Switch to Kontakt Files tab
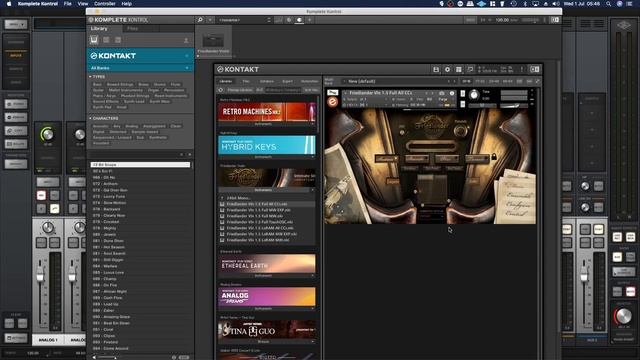Viewport: 640px width, 360px height. [246, 81]
